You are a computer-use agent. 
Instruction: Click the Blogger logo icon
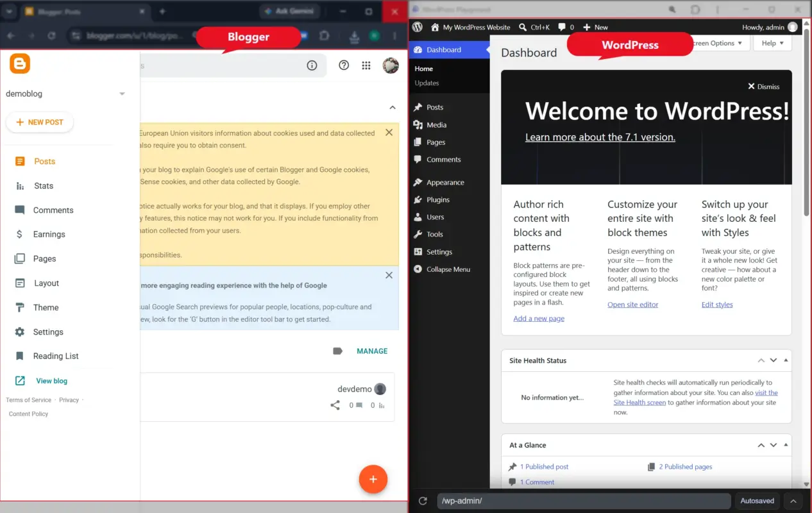click(20, 63)
